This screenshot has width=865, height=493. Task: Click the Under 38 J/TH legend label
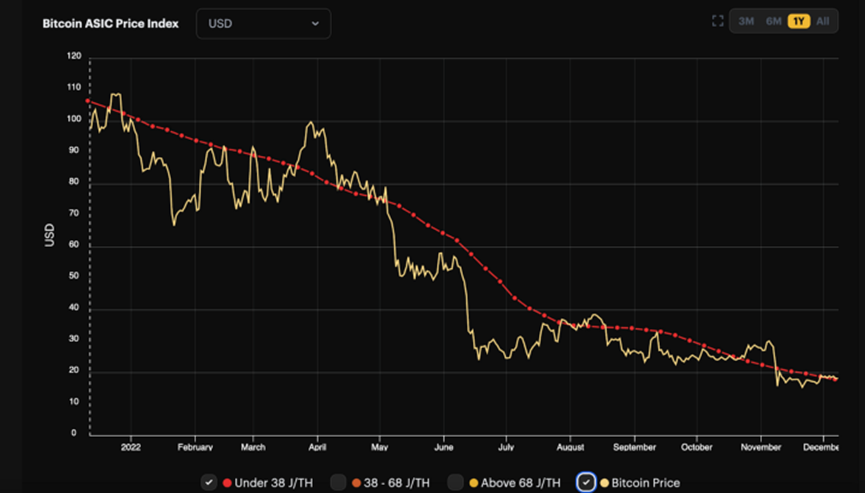point(272,483)
